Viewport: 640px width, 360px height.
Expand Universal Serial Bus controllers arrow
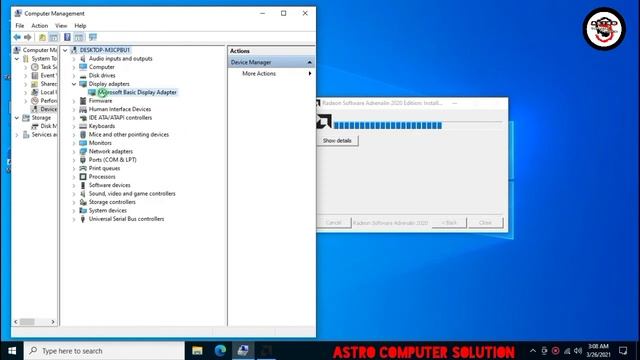74,219
